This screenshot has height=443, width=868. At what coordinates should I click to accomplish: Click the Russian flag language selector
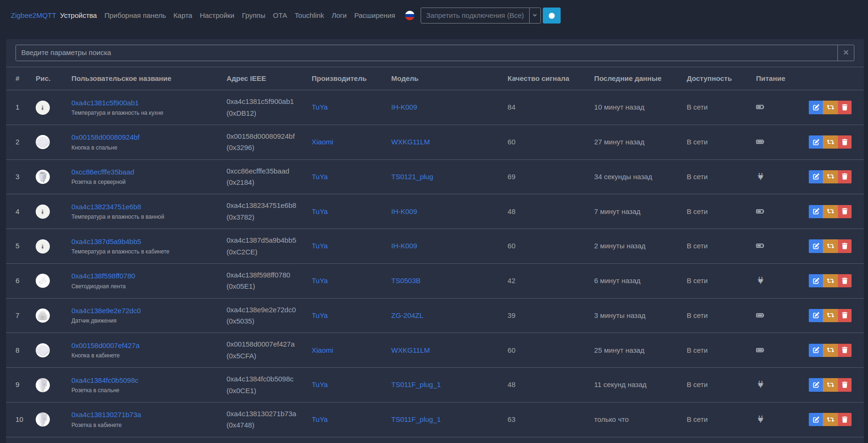410,16
